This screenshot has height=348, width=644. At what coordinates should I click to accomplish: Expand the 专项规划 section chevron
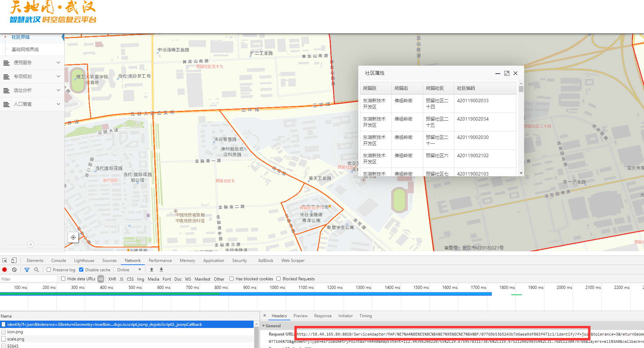58,76
